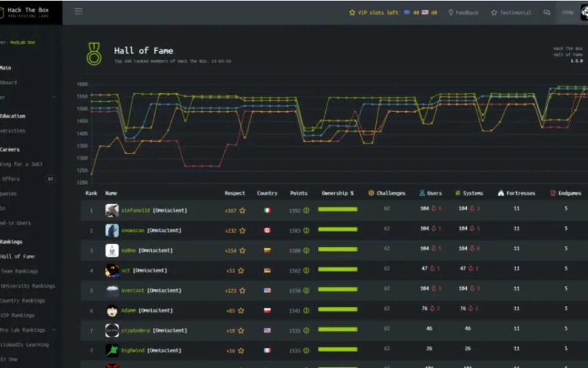Click points info icon for stefano118
The height and width of the screenshot is (368, 588).
pos(306,210)
